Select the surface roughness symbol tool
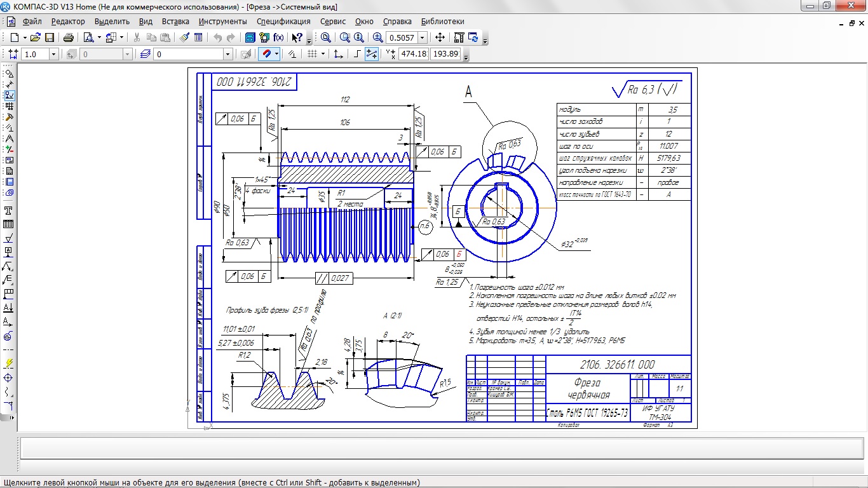 coord(9,238)
